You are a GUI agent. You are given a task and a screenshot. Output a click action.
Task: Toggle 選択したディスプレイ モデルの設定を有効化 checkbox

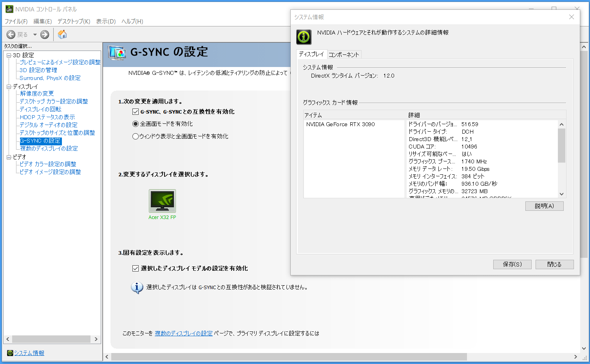(136, 268)
